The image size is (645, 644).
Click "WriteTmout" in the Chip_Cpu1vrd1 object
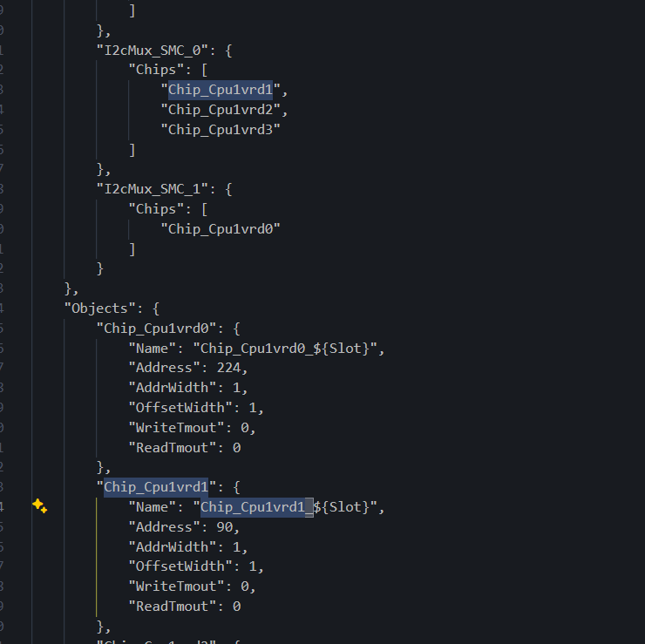click(x=173, y=586)
